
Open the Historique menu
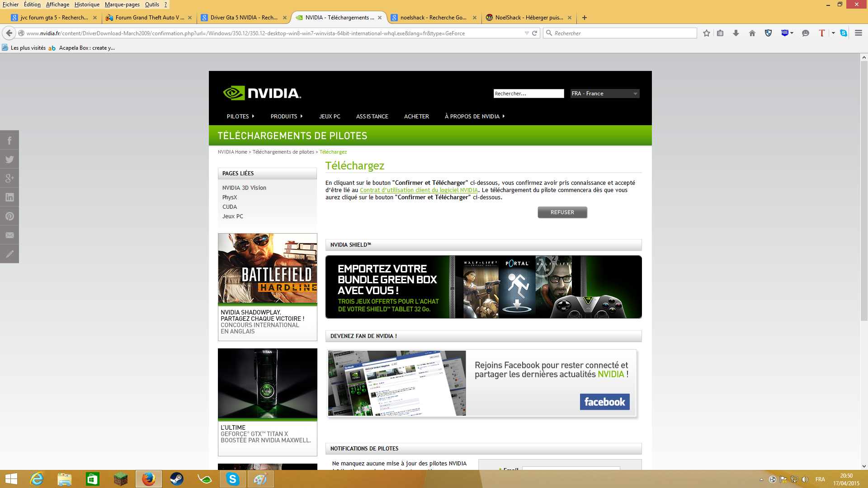[87, 5]
